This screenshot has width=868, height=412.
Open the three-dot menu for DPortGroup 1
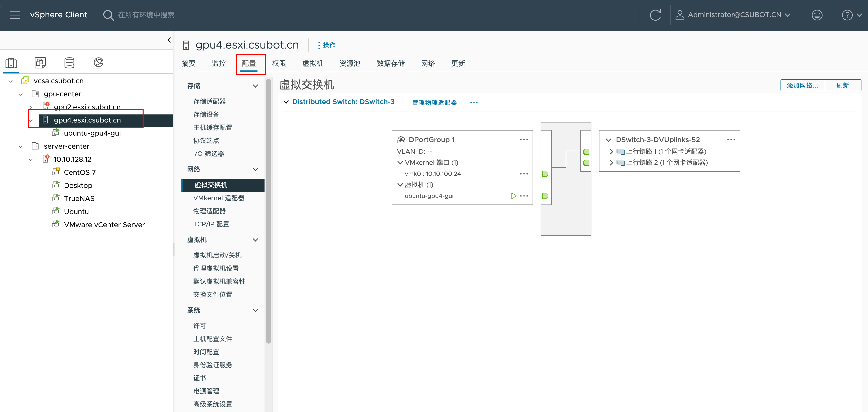tap(524, 140)
